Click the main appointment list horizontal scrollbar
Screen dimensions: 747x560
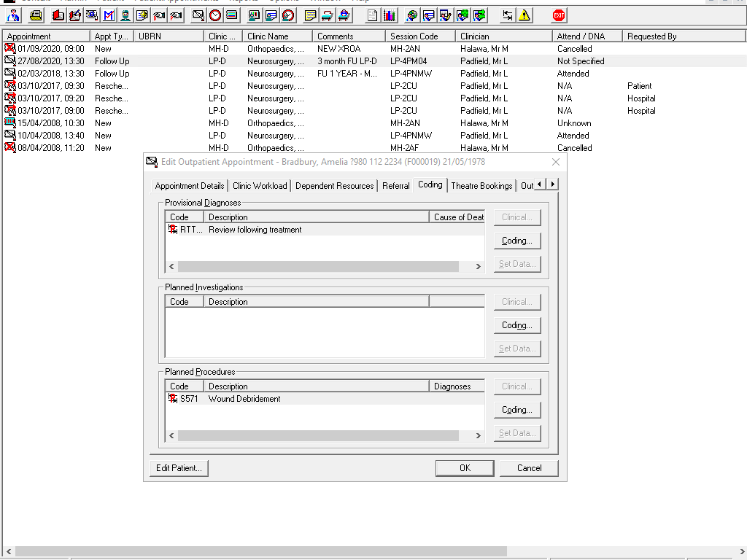point(261,551)
